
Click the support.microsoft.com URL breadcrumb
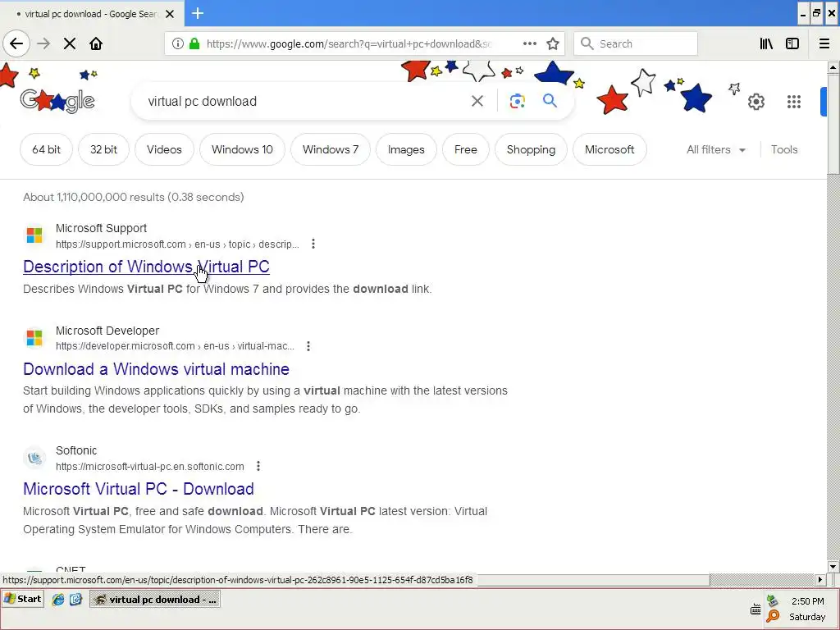177,244
